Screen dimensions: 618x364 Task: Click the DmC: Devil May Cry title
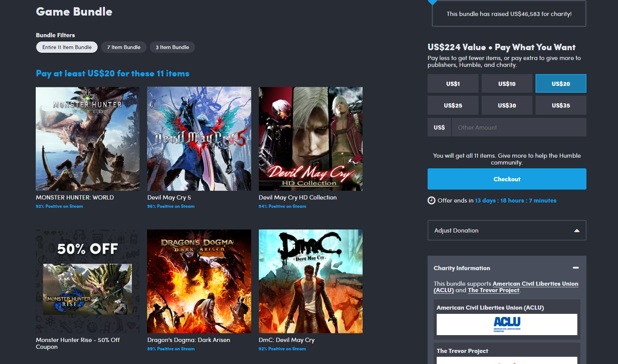[x=287, y=340]
